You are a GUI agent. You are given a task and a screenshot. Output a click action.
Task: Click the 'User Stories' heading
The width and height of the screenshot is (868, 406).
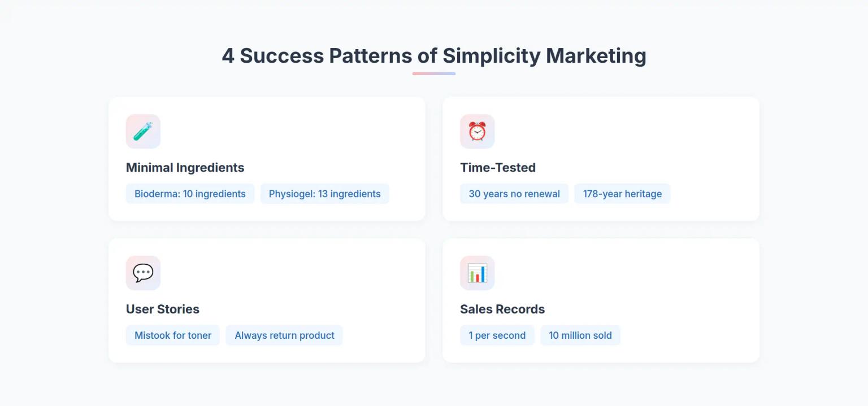pos(162,309)
